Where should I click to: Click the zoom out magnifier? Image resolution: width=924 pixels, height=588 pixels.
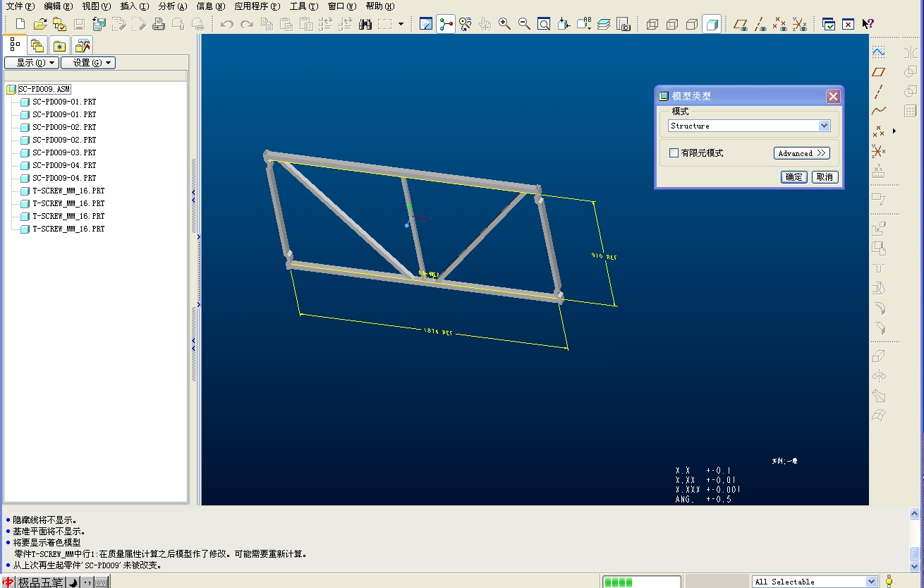[524, 24]
